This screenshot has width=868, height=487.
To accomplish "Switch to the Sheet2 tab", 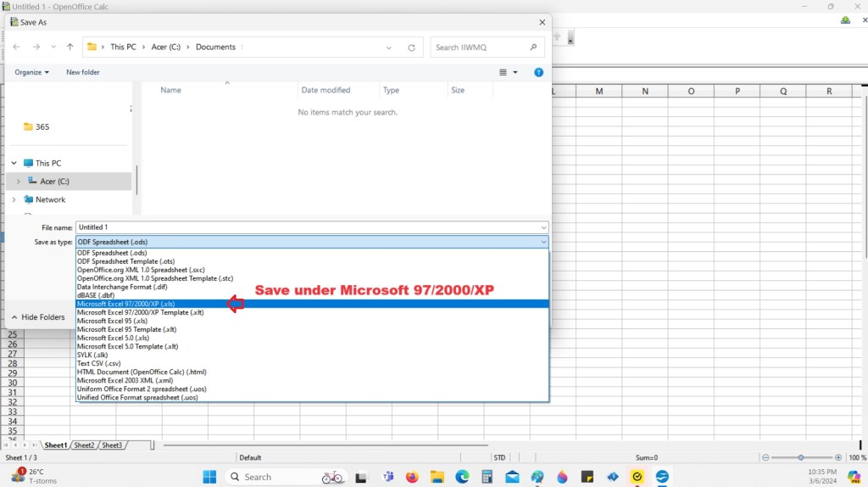I will [x=84, y=445].
